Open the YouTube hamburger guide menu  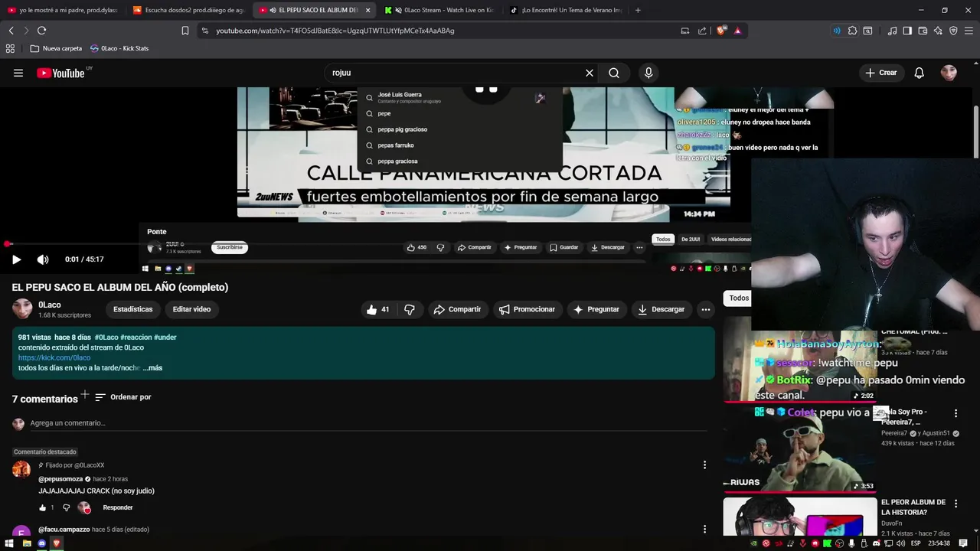[18, 73]
